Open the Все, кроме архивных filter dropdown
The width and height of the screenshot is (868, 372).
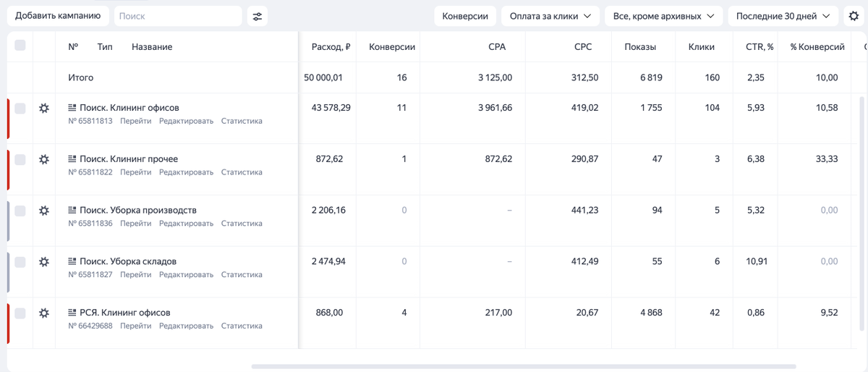663,16
